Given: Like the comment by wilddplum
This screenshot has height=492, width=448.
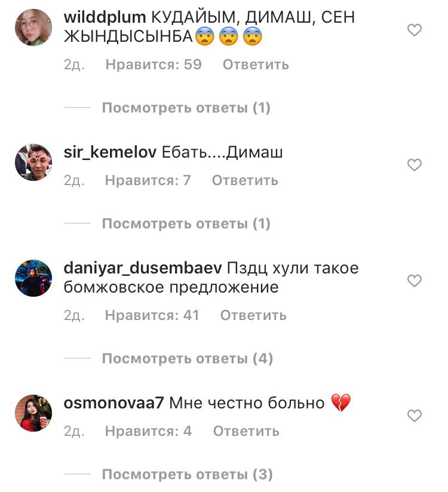Looking at the screenshot, I should coord(415,30).
